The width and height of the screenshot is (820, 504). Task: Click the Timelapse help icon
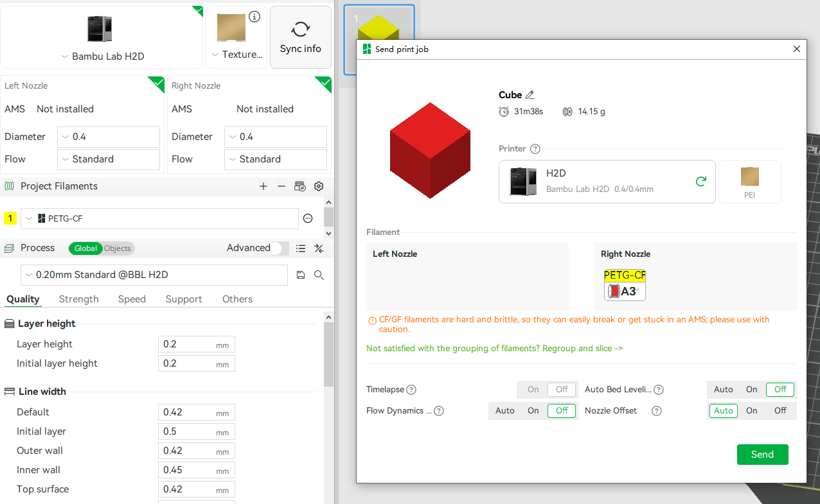[x=411, y=390]
